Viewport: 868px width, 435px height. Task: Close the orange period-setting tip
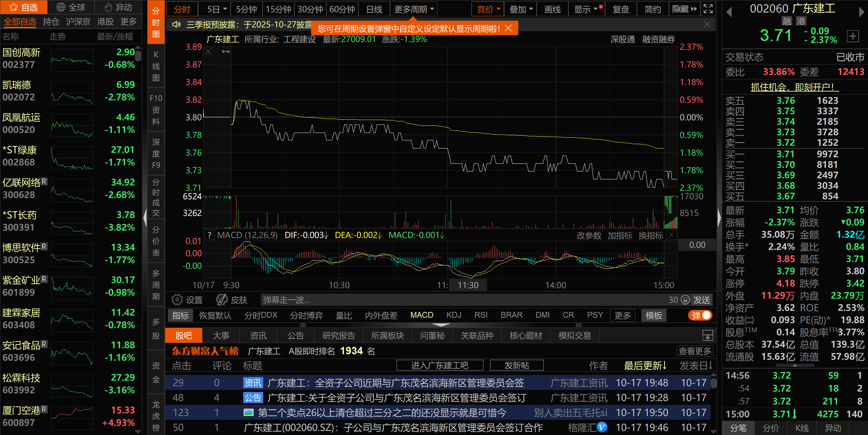508,28
